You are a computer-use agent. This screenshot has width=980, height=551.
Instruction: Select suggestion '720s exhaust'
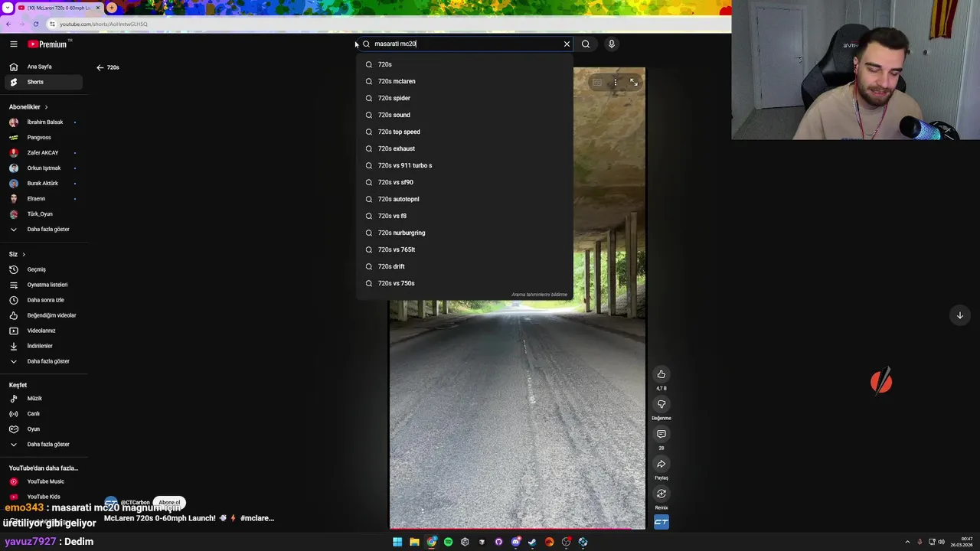click(465, 148)
